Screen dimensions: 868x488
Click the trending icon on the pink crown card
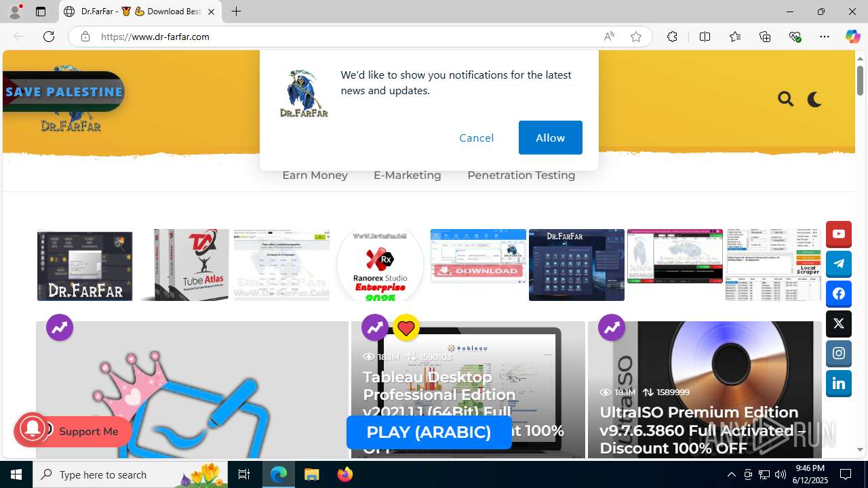(60, 328)
